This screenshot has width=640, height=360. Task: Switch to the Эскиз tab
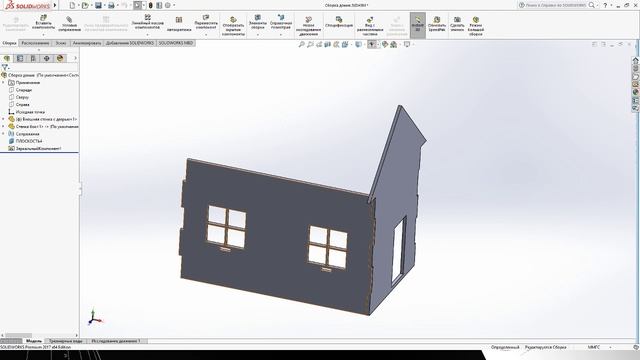tap(60, 43)
